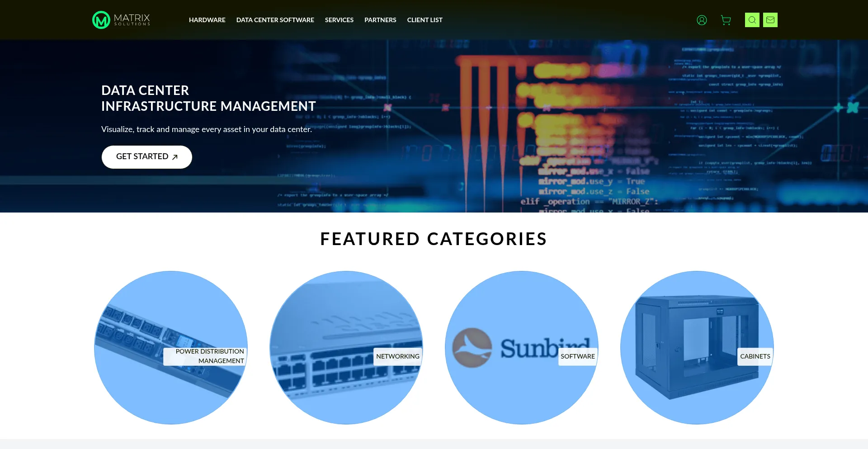This screenshot has height=449, width=868.
Task: Click the green envelope contact icon
Action: 770,20
